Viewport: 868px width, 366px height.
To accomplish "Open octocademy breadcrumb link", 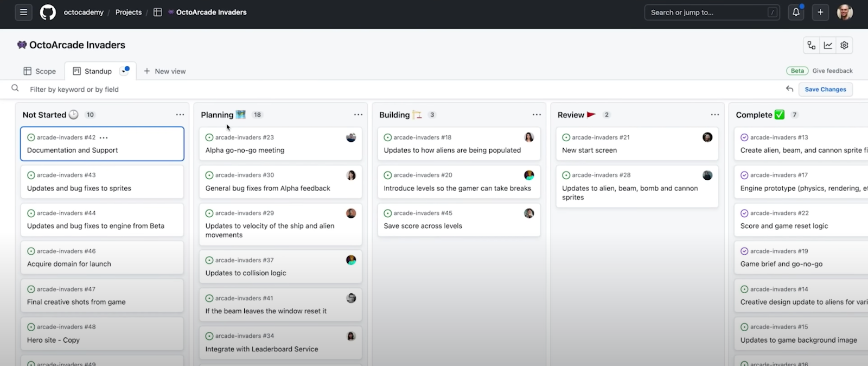I will (84, 12).
